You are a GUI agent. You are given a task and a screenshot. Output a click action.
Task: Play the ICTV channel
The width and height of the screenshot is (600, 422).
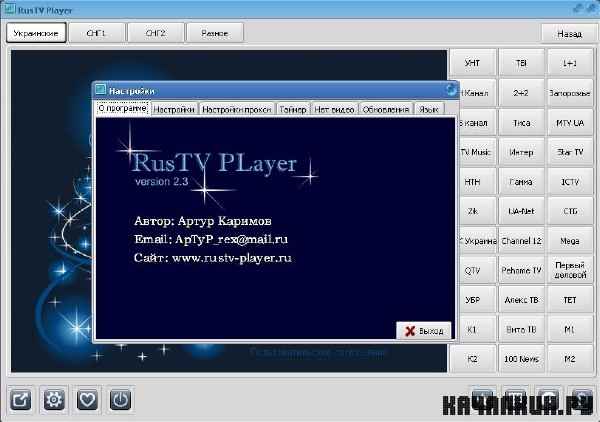click(x=570, y=182)
